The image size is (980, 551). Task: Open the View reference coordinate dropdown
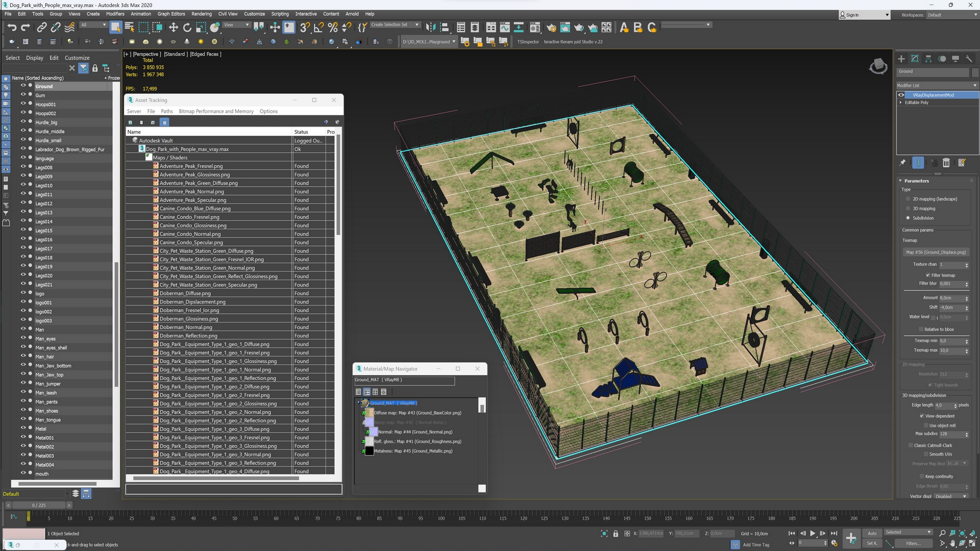pos(237,24)
